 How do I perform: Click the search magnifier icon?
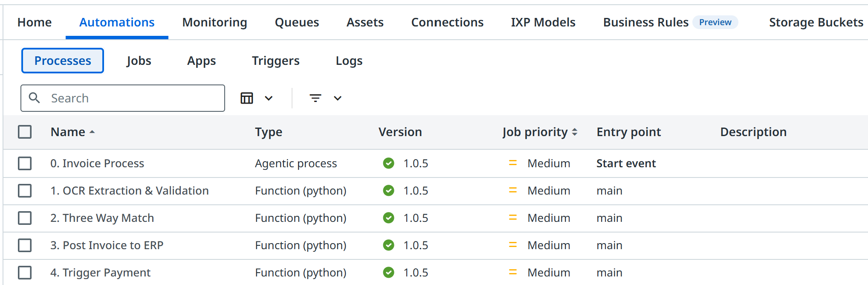tap(35, 98)
